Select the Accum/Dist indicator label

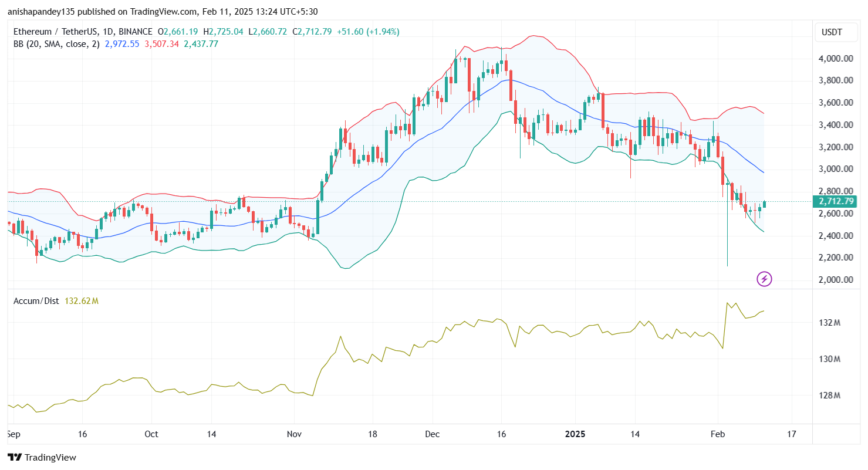pyautogui.click(x=36, y=301)
